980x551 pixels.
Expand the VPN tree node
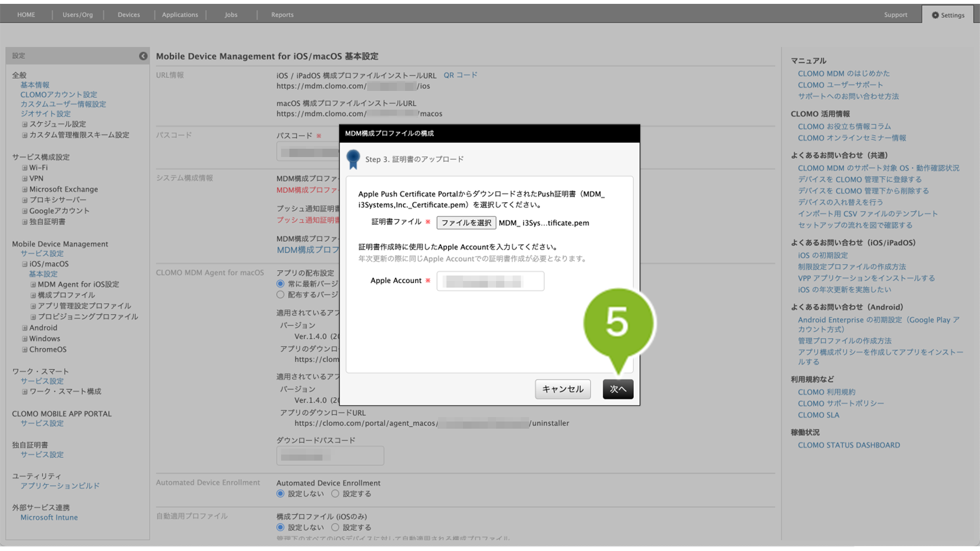pos(24,179)
